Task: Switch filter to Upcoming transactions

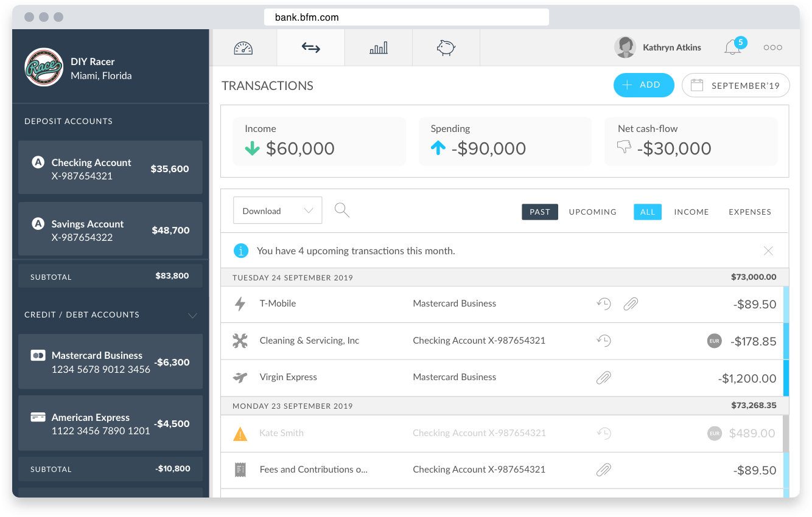Action: click(x=592, y=212)
